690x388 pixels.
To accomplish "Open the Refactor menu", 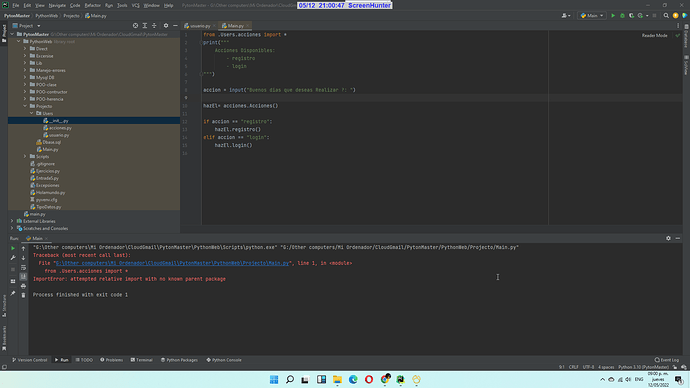I will [x=92, y=5].
